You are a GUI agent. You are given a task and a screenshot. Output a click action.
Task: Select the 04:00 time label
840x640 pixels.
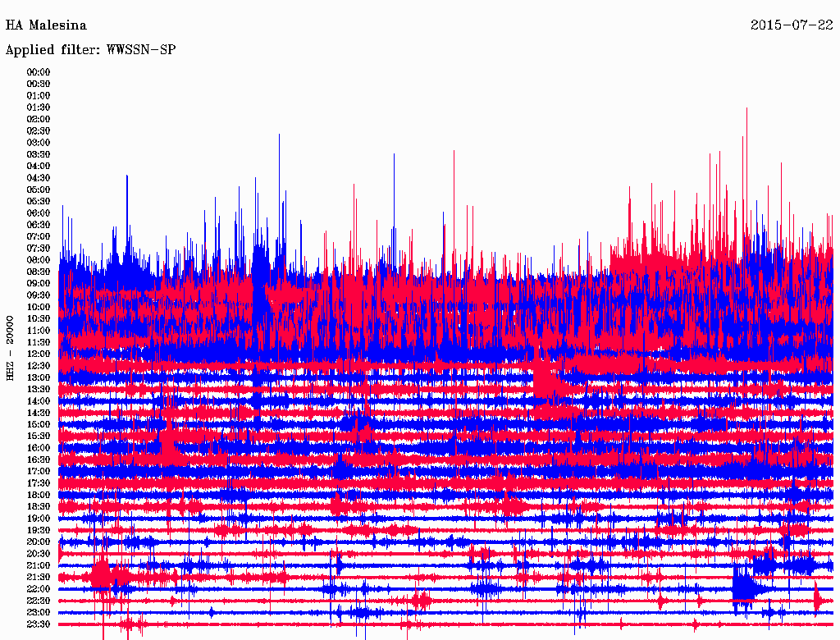click(x=39, y=167)
